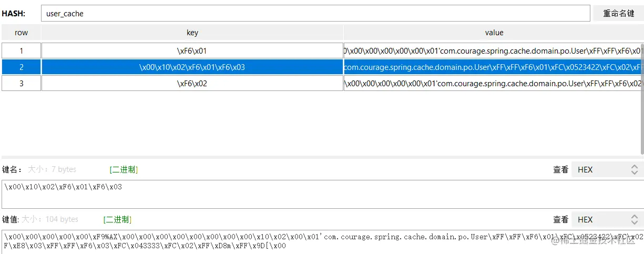The image size is (644, 254).
Task: Click the 大小: 7 bytes label
Action: (x=52, y=169)
